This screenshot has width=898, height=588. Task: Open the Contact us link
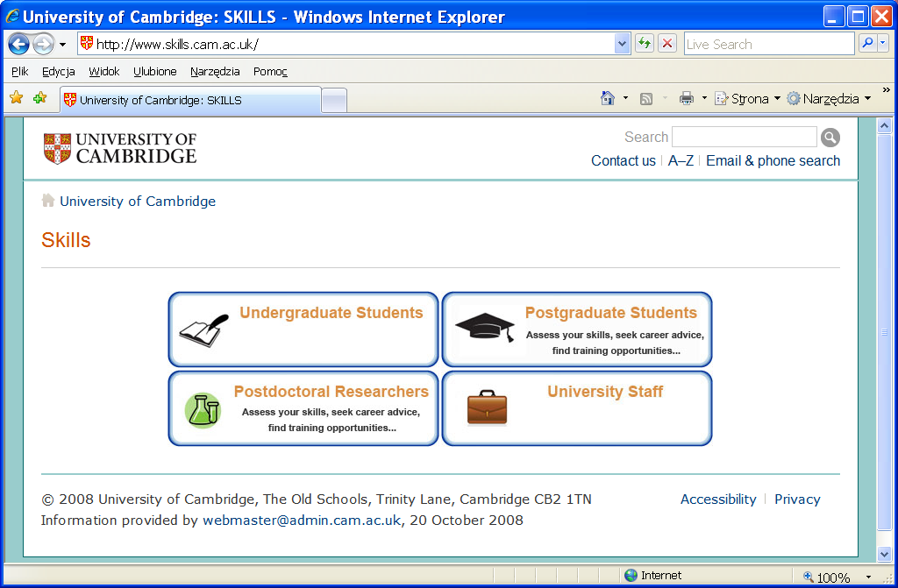pos(624,161)
